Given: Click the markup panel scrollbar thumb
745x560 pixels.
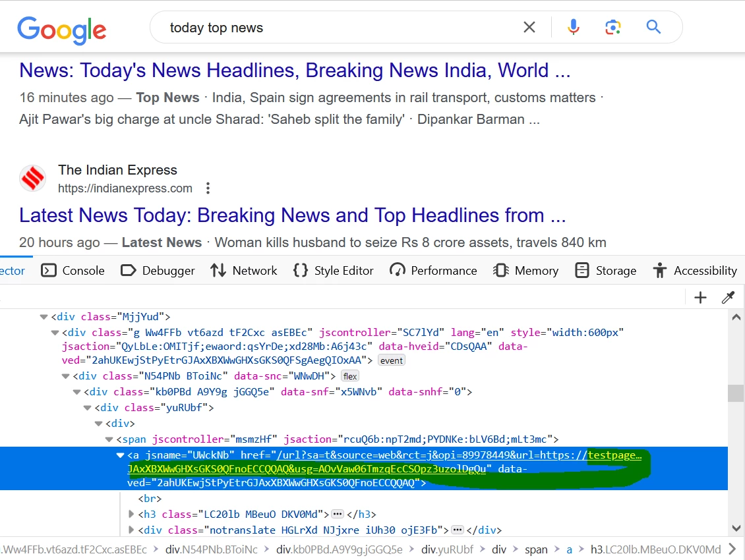Looking at the screenshot, I should pos(736,393).
